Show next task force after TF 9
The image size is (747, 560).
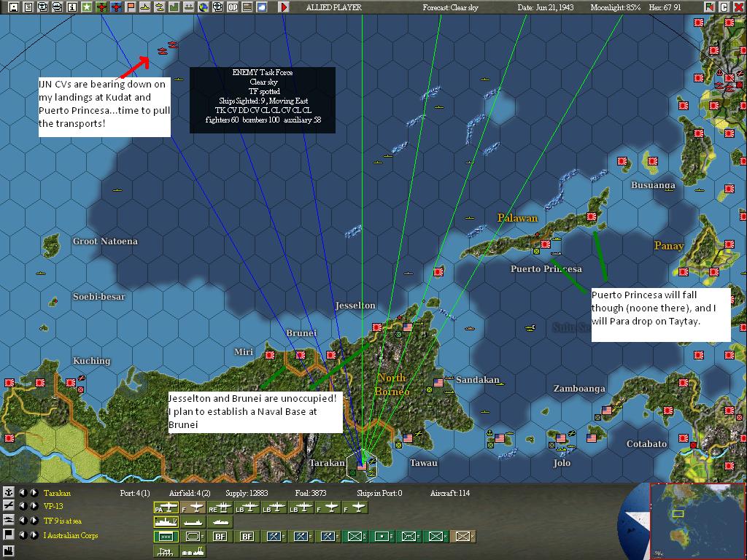click(34, 521)
